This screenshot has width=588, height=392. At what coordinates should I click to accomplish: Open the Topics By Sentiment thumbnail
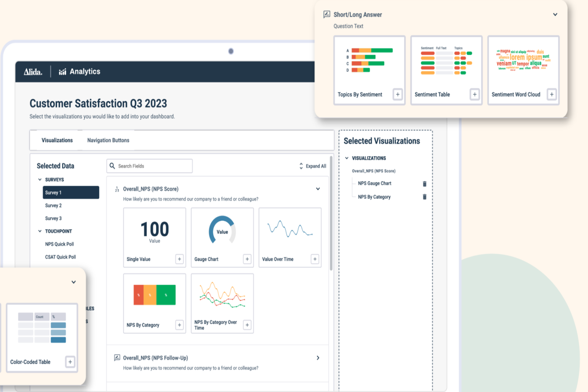point(369,61)
